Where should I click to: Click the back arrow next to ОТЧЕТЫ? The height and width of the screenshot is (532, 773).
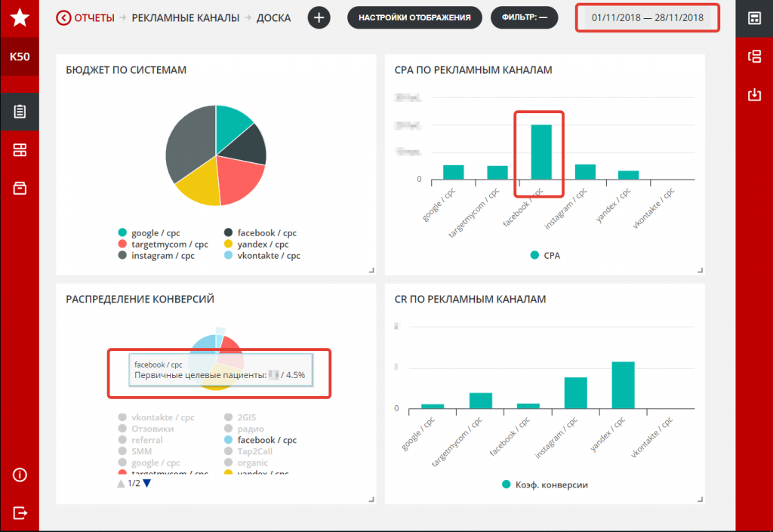[x=63, y=18]
